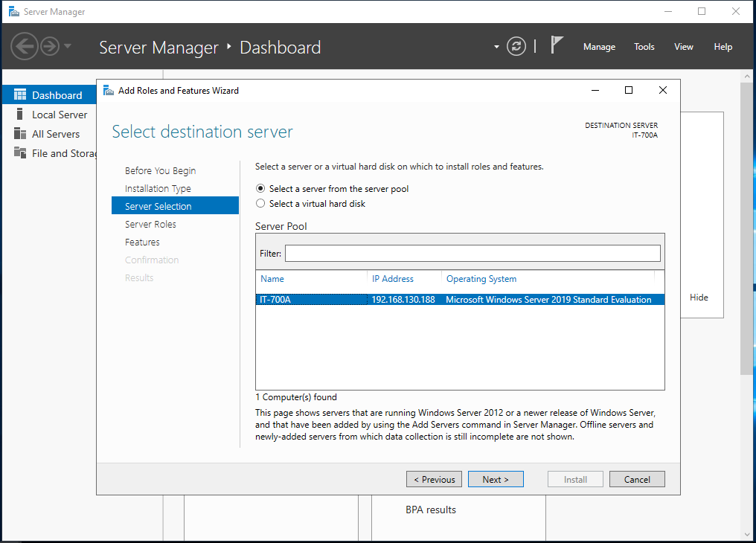
Task: Open the Help menu
Action: [723, 47]
